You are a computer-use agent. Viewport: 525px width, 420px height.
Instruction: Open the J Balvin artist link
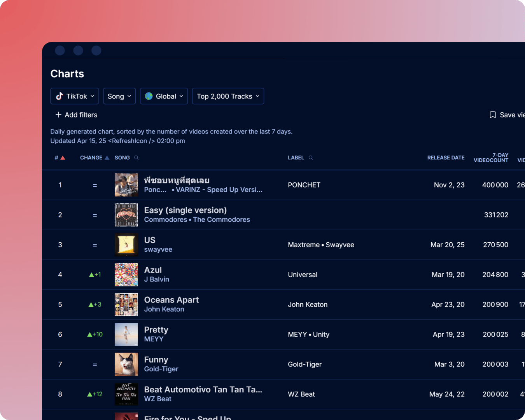click(157, 279)
